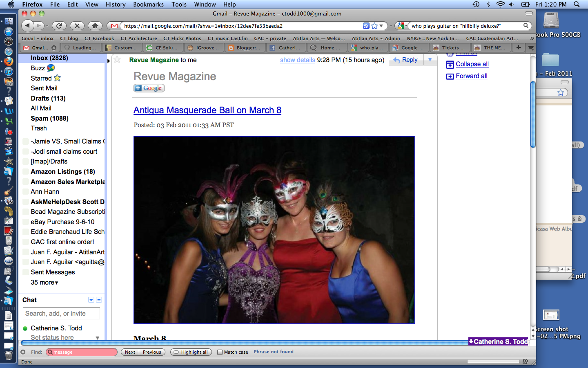
Task: Click show details link
Action: 298,60
